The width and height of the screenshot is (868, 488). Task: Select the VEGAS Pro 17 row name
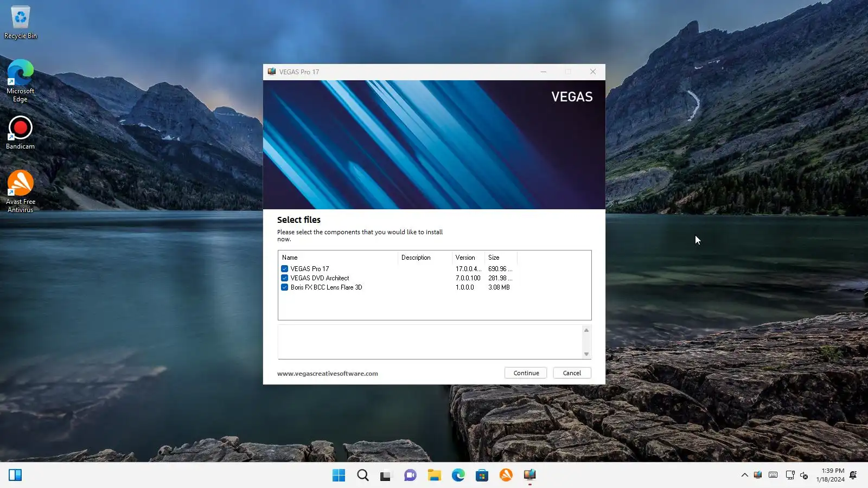click(310, 269)
